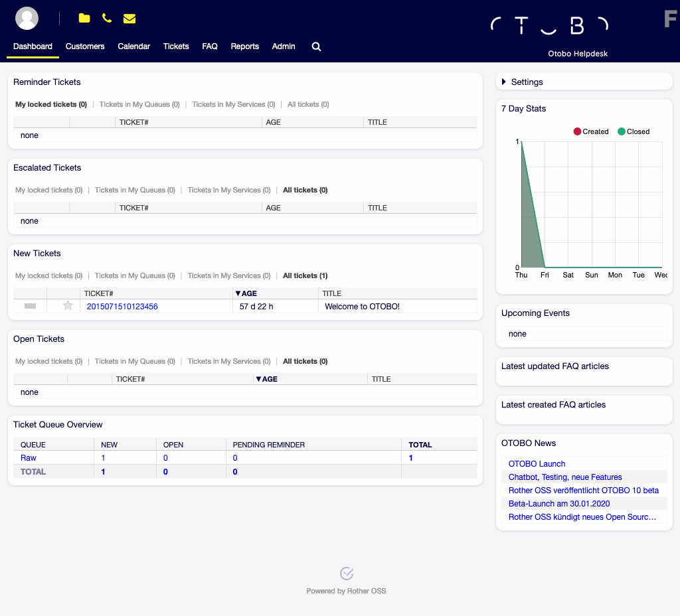Click the Raw queue NEW count 1

(x=103, y=458)
